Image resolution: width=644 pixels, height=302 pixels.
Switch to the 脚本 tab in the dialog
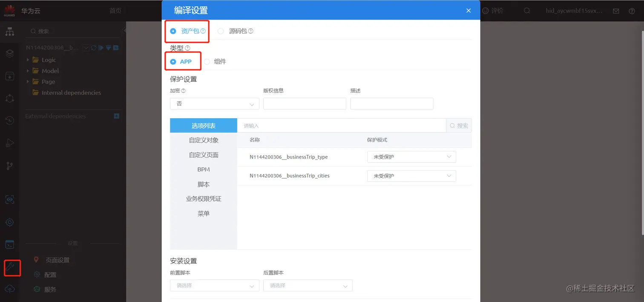[203, 184]
